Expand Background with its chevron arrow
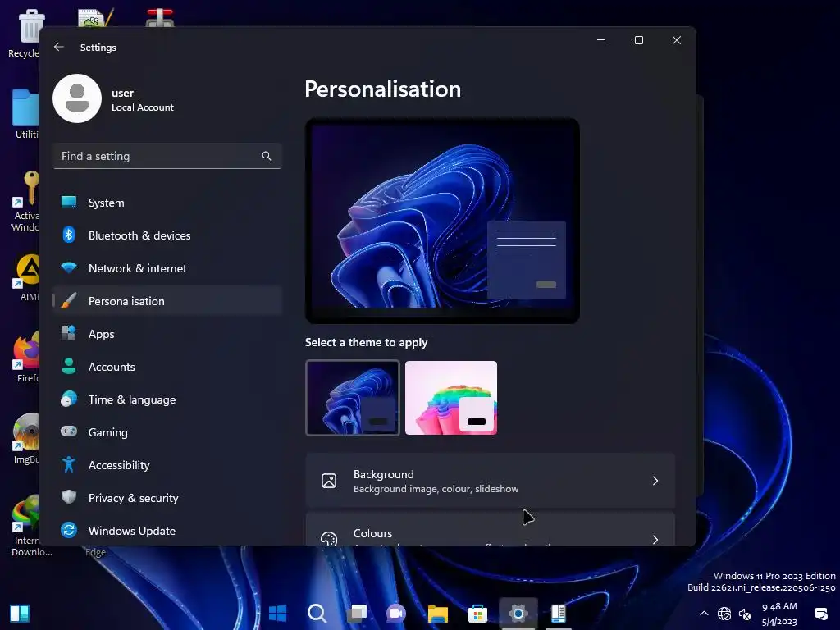 pos(655,481)
